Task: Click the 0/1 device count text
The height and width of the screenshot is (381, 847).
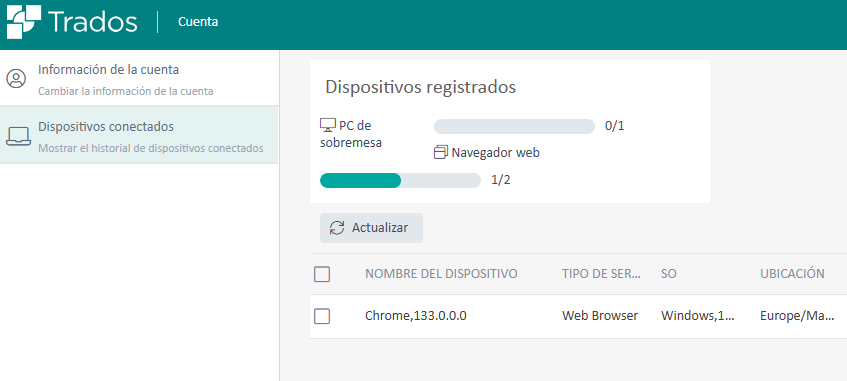Action: pyautogui.click(x=615, y=126)
